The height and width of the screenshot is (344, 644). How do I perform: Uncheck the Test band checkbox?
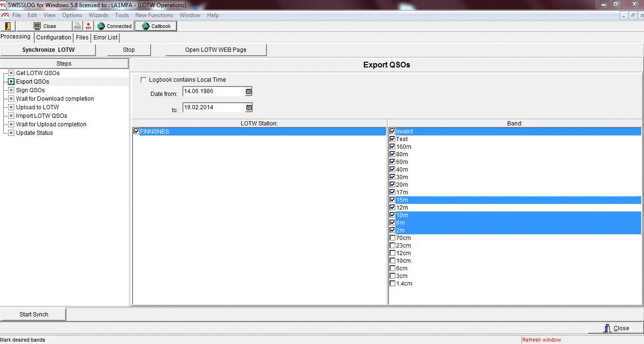pyautogui.click(x=392, y=139)
